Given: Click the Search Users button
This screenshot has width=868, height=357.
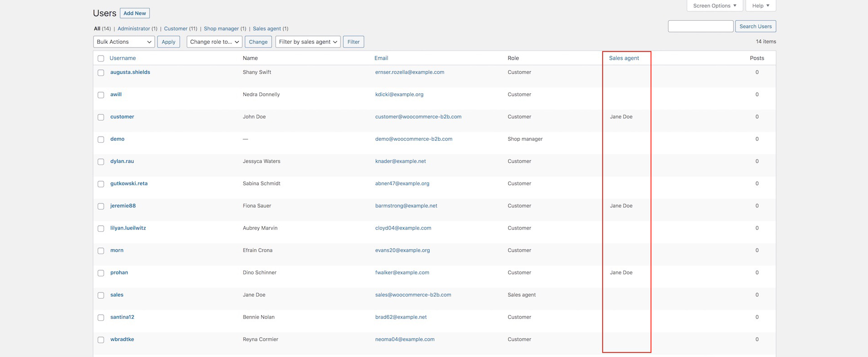Looking at the screenshot, I should coord(755,27).
